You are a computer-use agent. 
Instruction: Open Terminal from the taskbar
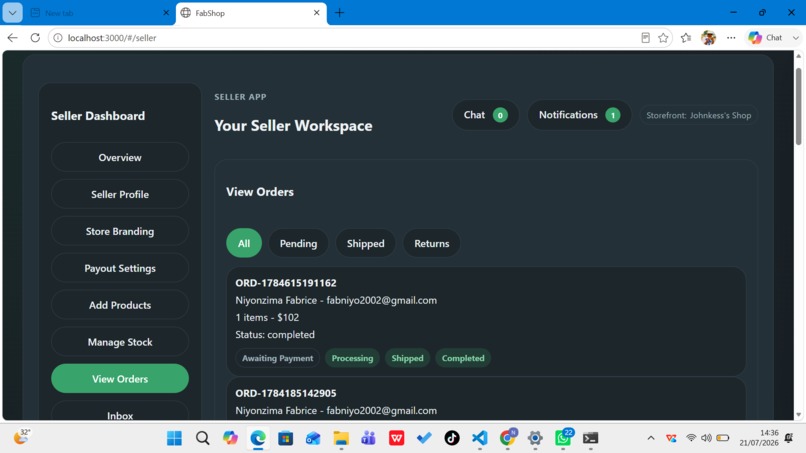coord(591,438)
